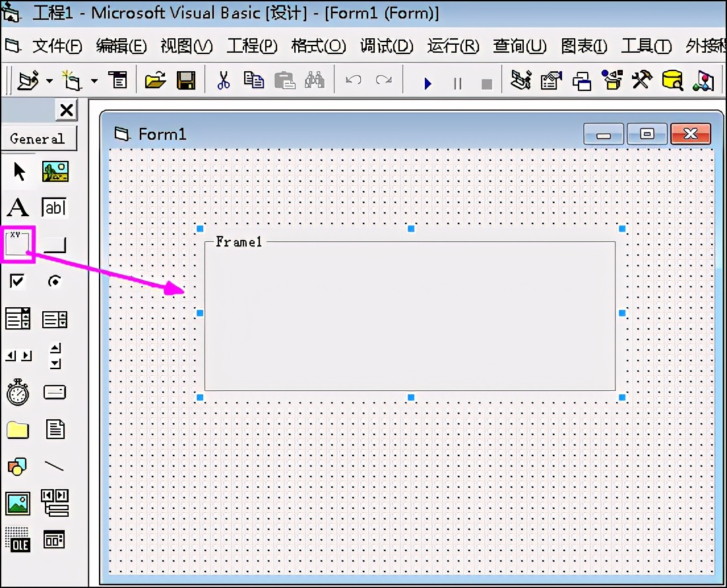Viewport: 727px width, 588px height.
Task: Open the Add Project dropdown arrow
Action: 49,80
